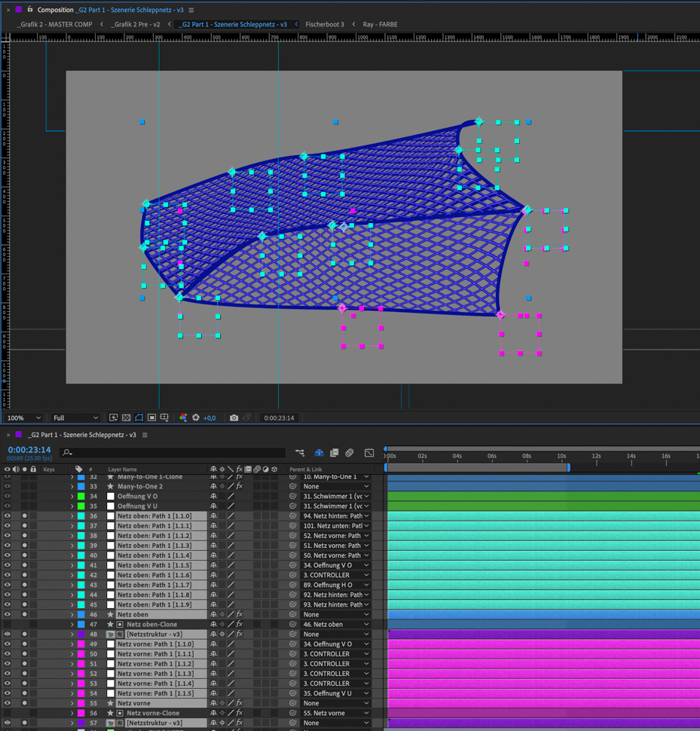Click the purple label color of layer 48
Screen dimensions: 700x731
tap(81, 634)
